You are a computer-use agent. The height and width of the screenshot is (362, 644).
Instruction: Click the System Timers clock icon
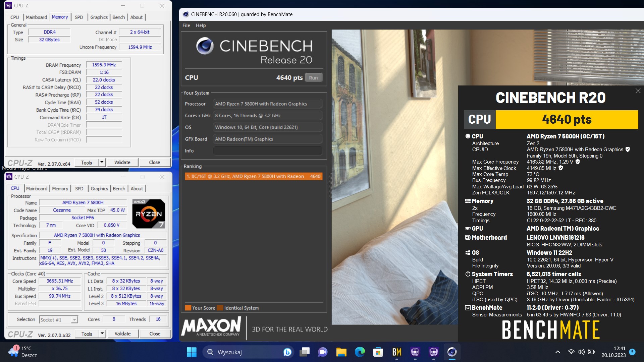tap(468, 274)
